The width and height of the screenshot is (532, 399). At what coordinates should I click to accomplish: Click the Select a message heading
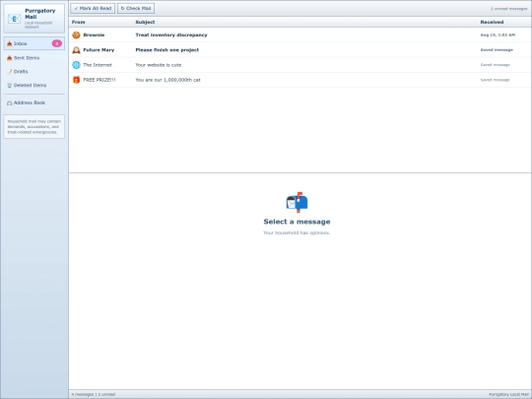[x=297, y=222]
